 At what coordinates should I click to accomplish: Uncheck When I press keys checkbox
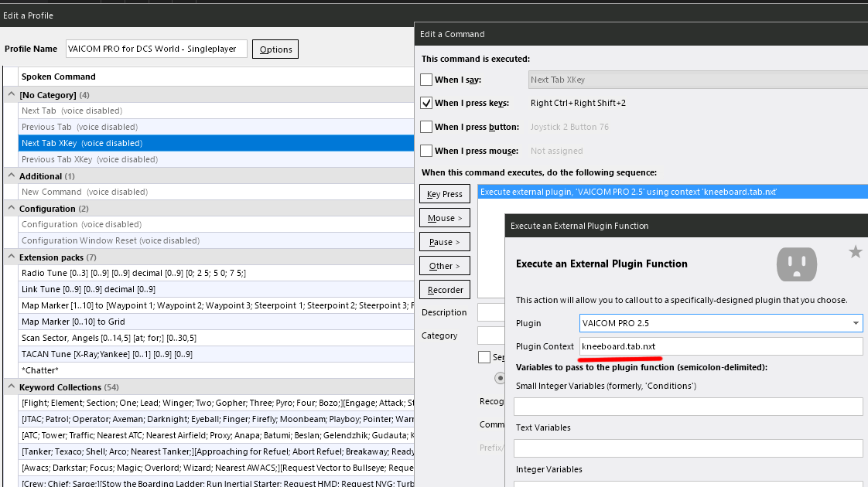pos(426,103)
